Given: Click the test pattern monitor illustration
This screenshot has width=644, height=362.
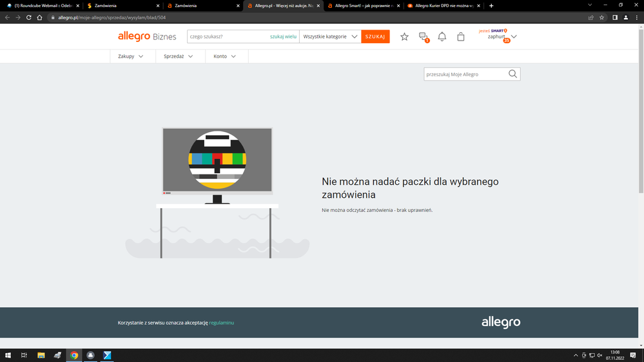Looking at the screenshot, I should [217, 165].
